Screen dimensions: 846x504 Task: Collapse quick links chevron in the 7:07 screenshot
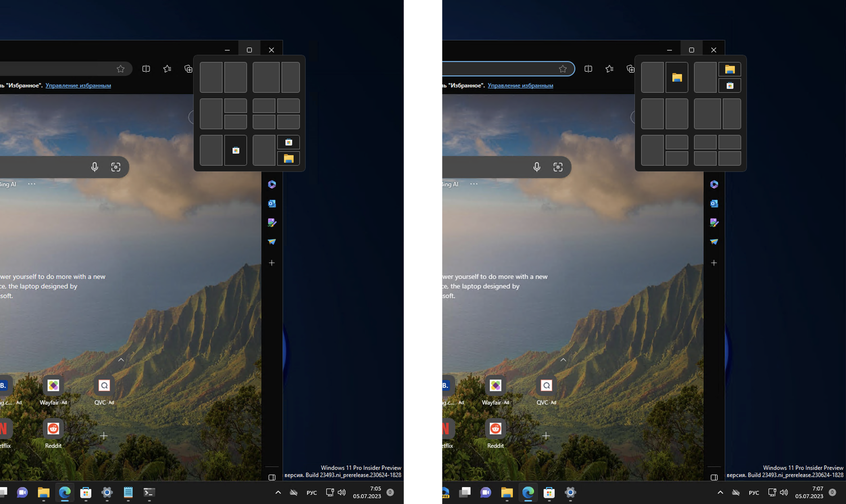point(563,360)
